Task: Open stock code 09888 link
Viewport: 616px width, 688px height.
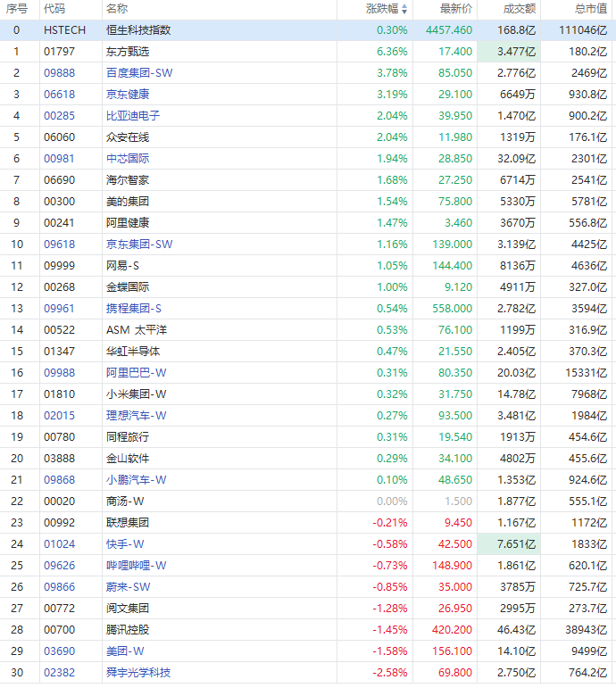Action: pos(60,73)
